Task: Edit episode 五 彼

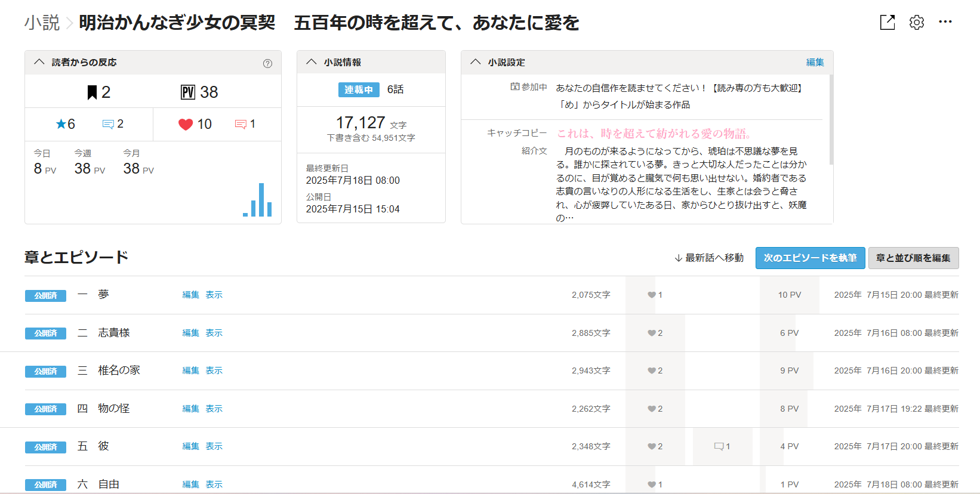Action: coord(191,446)
